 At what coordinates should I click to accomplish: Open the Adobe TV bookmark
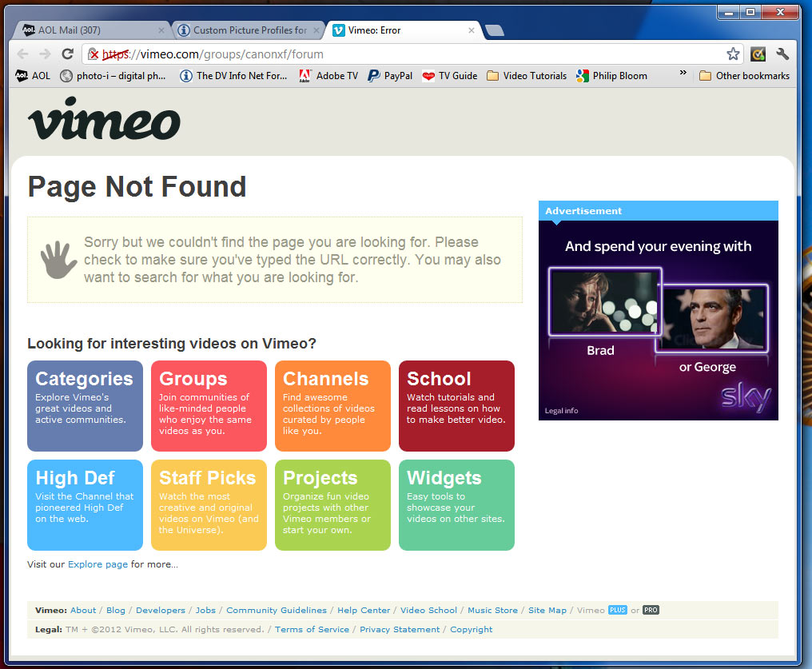tap(328, 76)
